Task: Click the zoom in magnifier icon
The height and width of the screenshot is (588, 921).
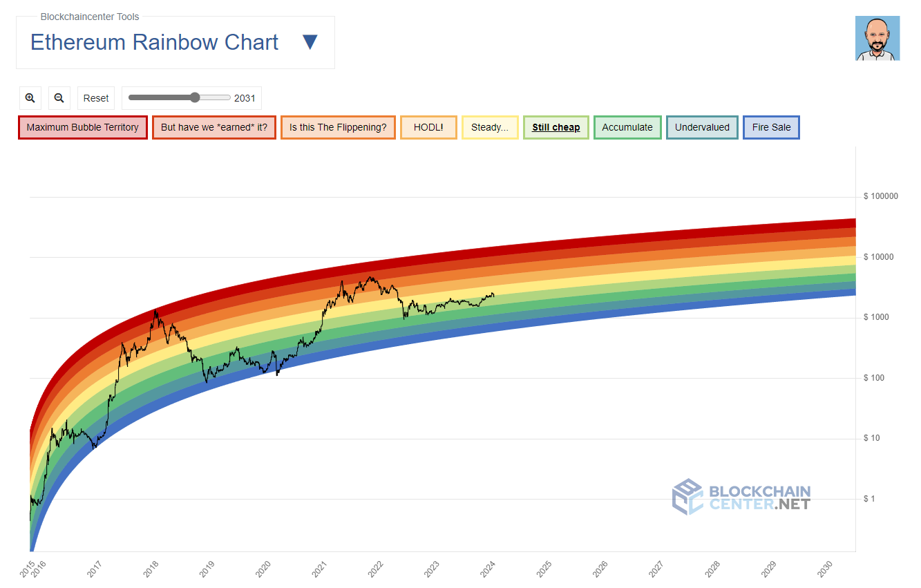Action: [x=30, y=98]
